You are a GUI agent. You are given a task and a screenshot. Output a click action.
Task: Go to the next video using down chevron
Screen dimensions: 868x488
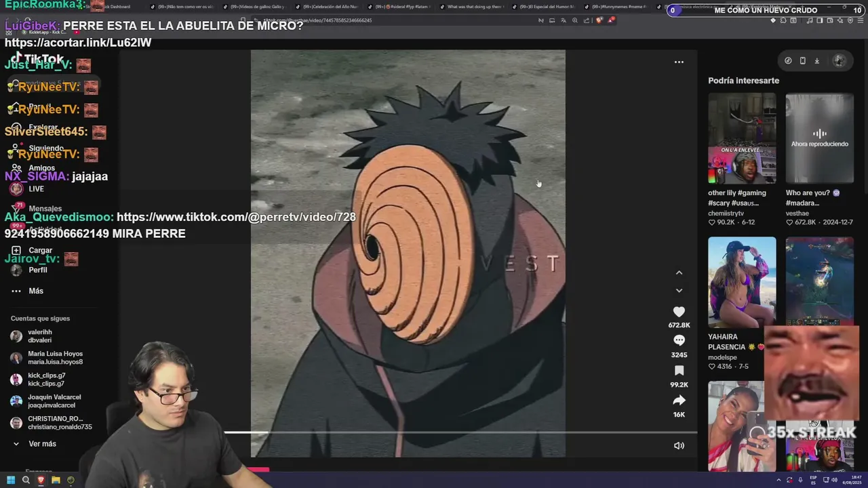tap(679, 290)
